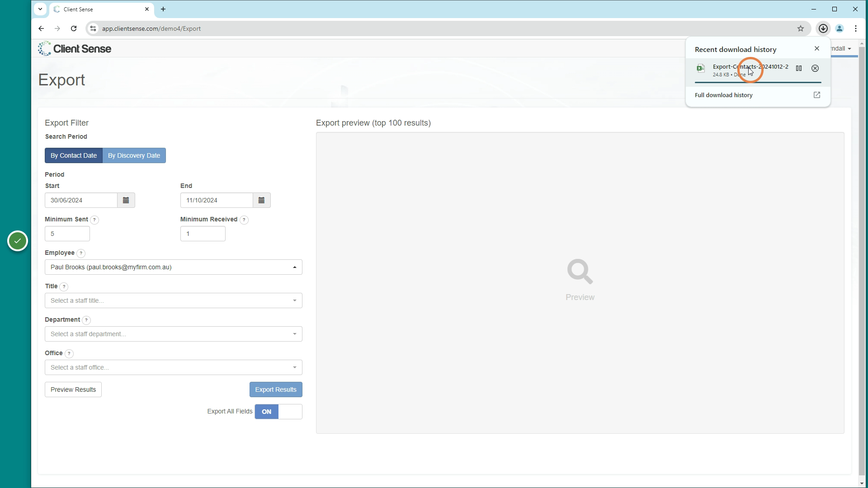Focus the Minimum Received input
The image size is (868, 488).
203,234
